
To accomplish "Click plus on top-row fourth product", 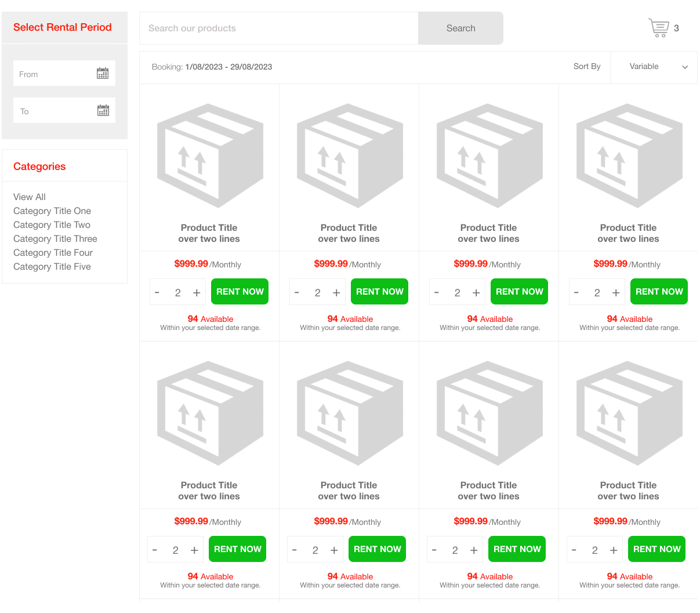I will (x=616, y=293).
